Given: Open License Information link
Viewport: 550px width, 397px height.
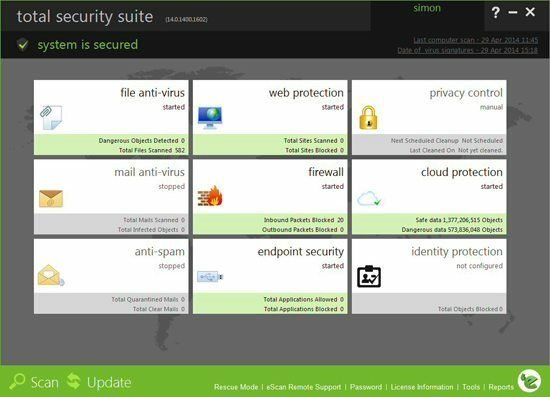Looking at the screenshot, I should tap(422, 387).
